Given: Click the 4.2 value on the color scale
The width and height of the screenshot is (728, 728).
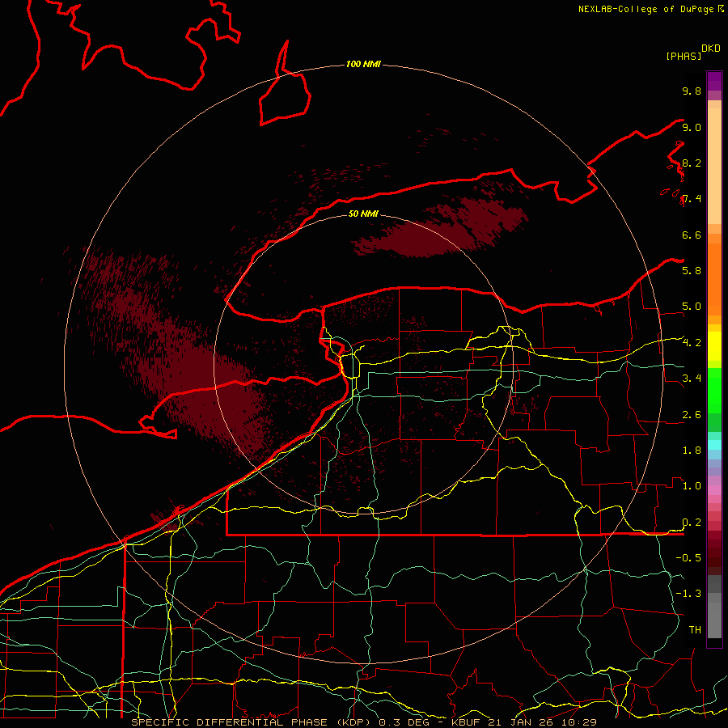Looking at the screenshot, I should (692, 343).
